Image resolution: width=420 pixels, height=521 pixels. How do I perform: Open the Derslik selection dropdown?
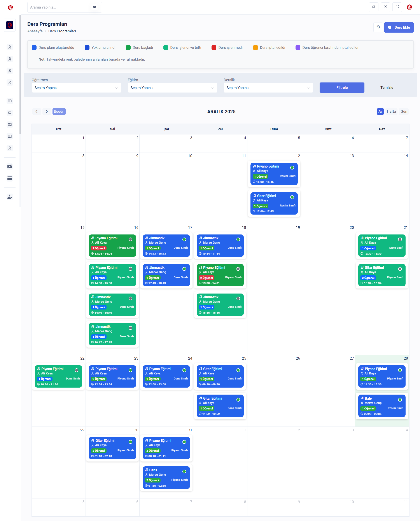coord(268,88)
